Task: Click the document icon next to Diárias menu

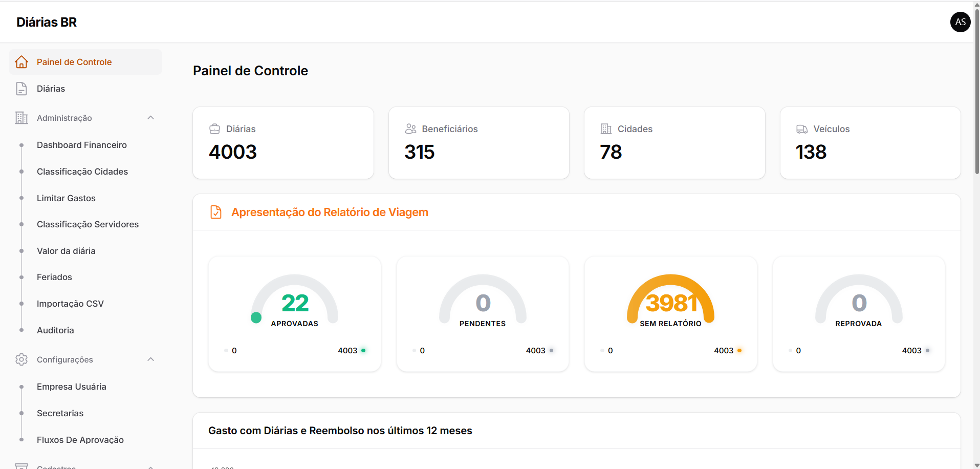Action: (x=21, y=89)
